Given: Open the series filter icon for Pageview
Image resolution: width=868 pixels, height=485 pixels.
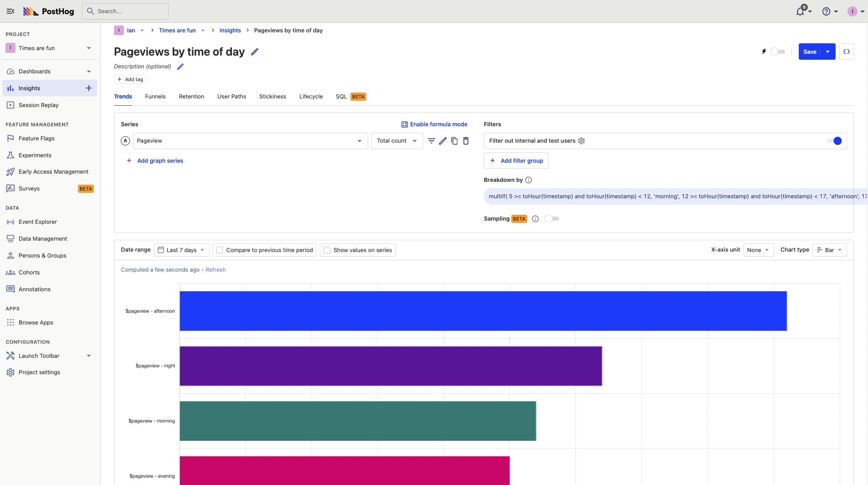Looking at the screenshot, I should 431,141.
